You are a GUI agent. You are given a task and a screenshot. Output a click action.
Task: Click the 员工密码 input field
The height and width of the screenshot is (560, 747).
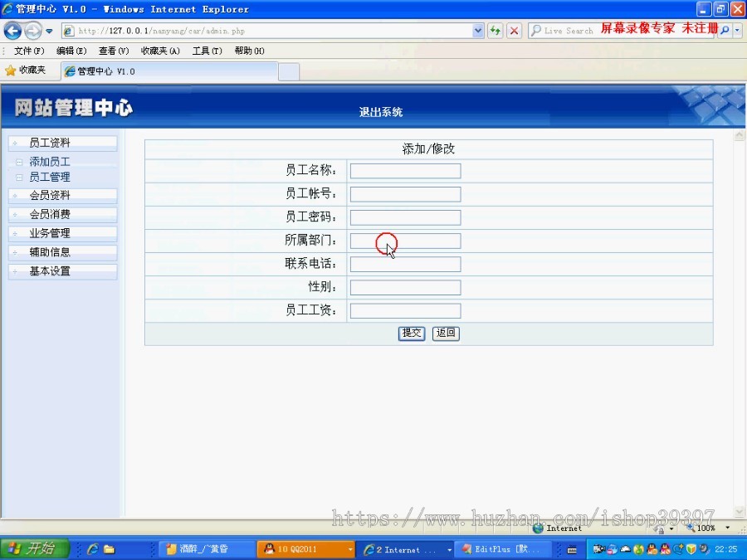click(x=405, y=217)
